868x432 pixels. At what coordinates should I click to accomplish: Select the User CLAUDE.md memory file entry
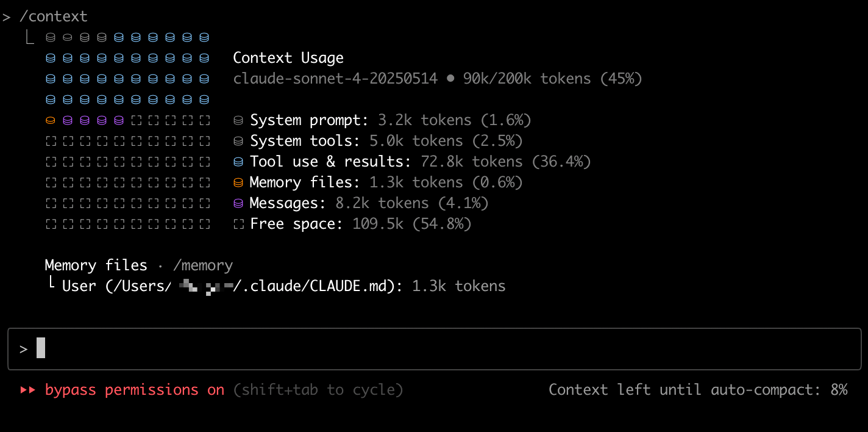pos(284,286)
